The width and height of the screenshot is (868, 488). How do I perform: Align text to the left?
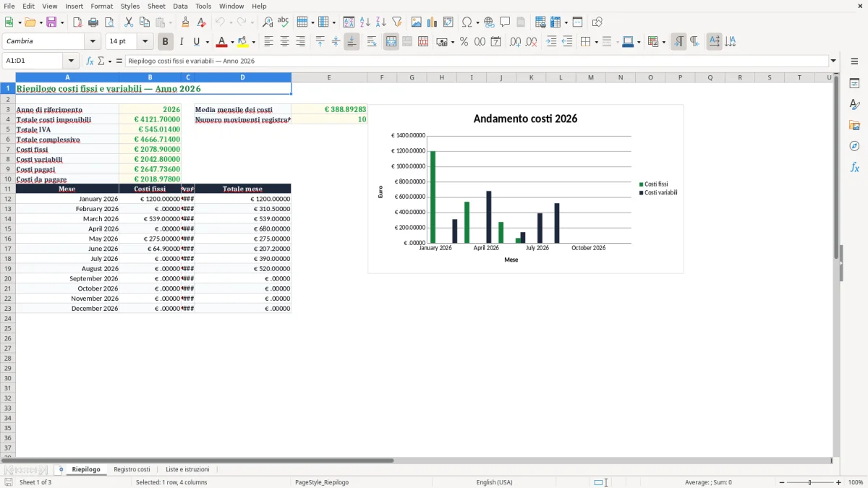[x=268, y=42]
